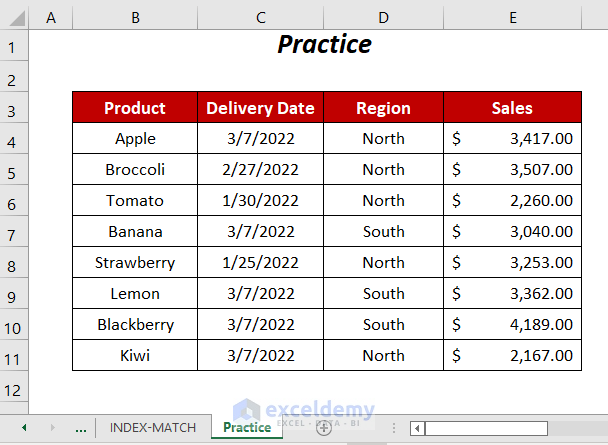Screen dimensions: 608x445
Task: Click the 2/27/2022 delivery date cell
Action: [x=260, y=170]
